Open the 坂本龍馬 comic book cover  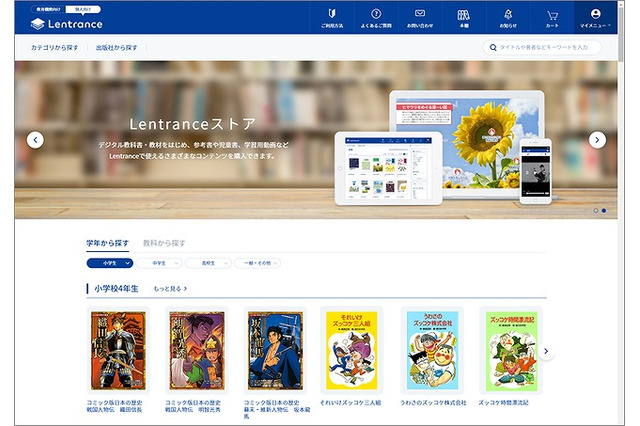[x=275, y=350]
